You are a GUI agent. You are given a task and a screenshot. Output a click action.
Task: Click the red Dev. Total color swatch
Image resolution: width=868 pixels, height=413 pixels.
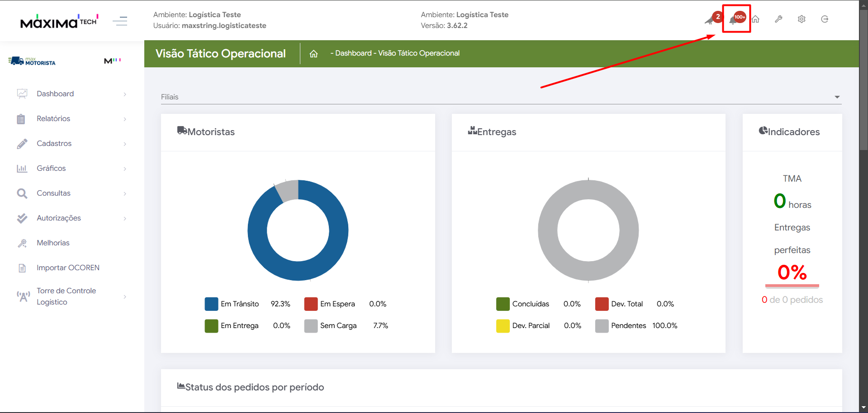(602, 304)
